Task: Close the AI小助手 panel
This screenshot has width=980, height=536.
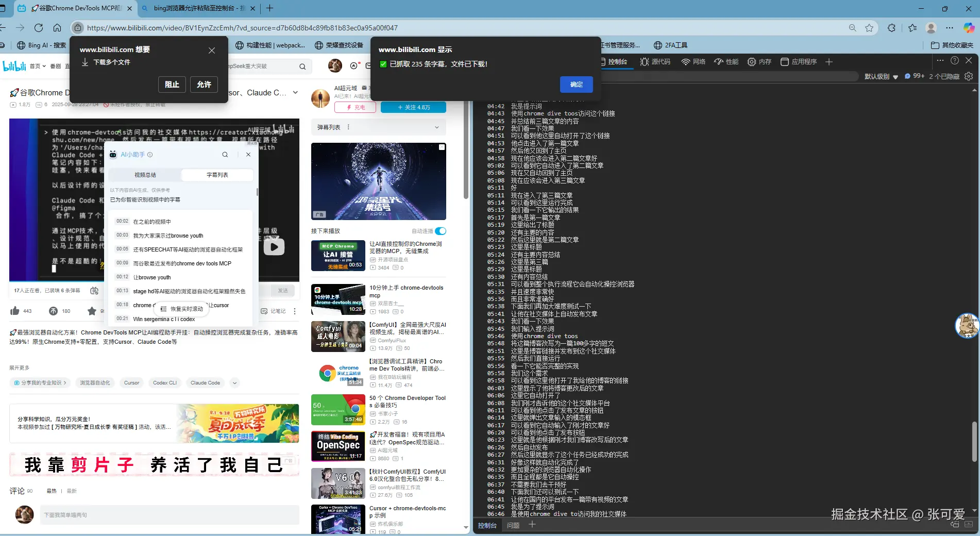Action: [248, 155]
